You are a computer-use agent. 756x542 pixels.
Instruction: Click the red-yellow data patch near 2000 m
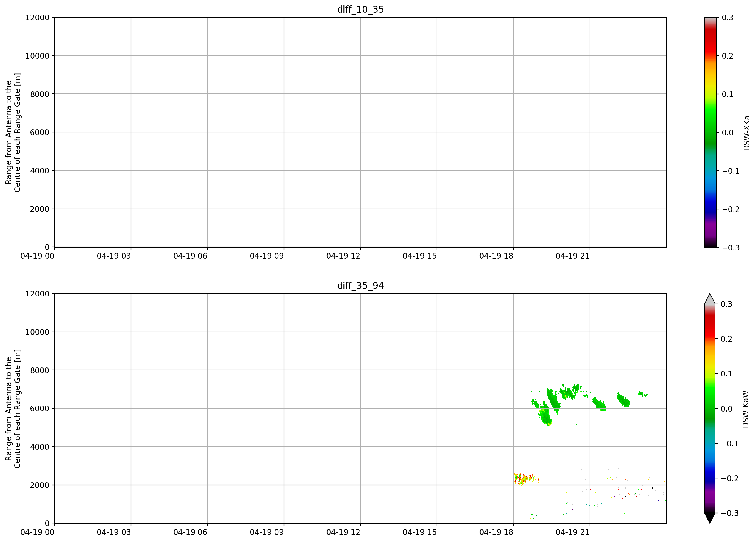pyautogui.click(x=526, y=479)
